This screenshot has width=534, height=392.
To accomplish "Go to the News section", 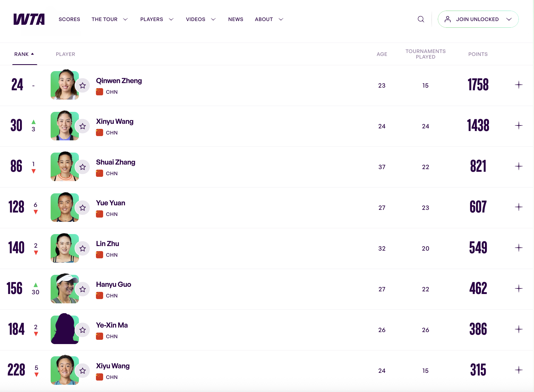I will pos(236,19).
